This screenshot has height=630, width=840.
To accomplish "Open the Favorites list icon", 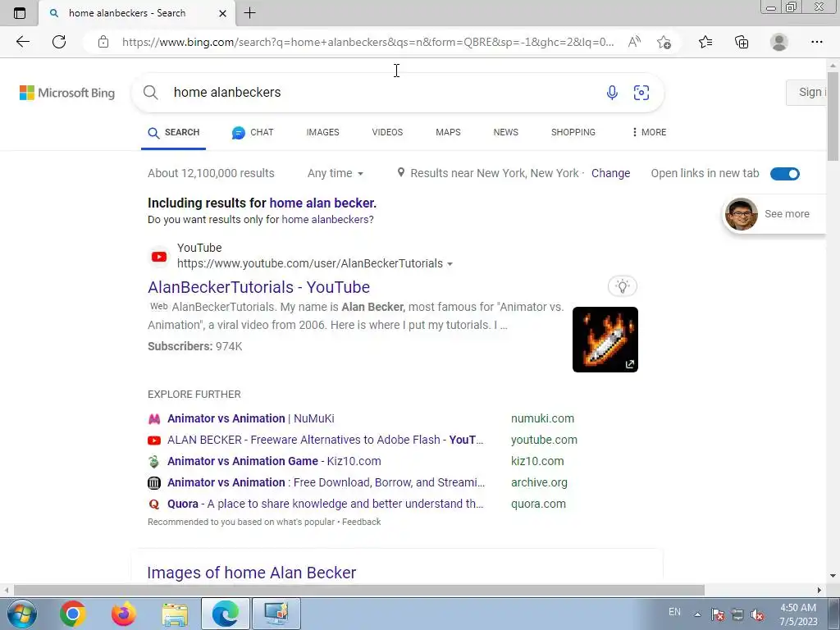I will (x=705, y=42).
